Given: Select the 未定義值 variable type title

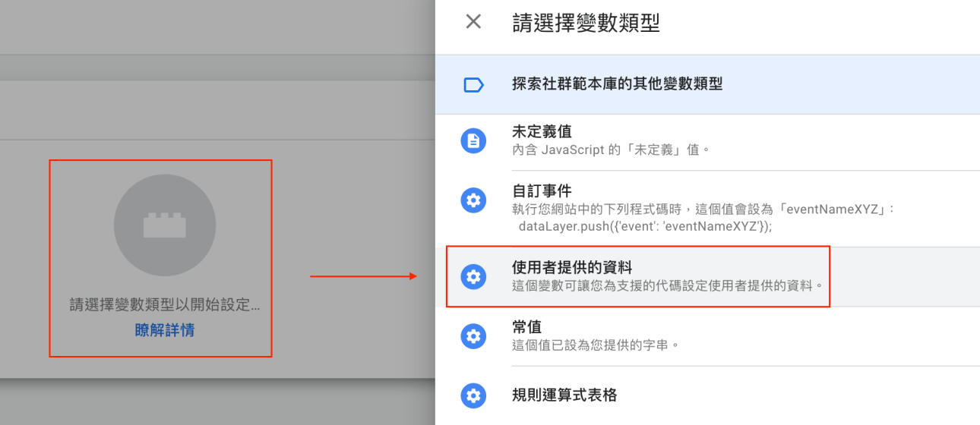Looking at the screenshot, I should (x=542, y=133).
